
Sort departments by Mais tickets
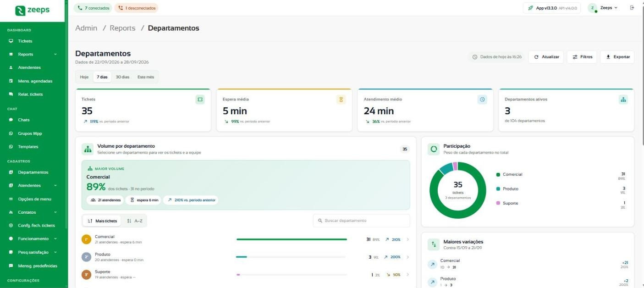pos(102,221)
